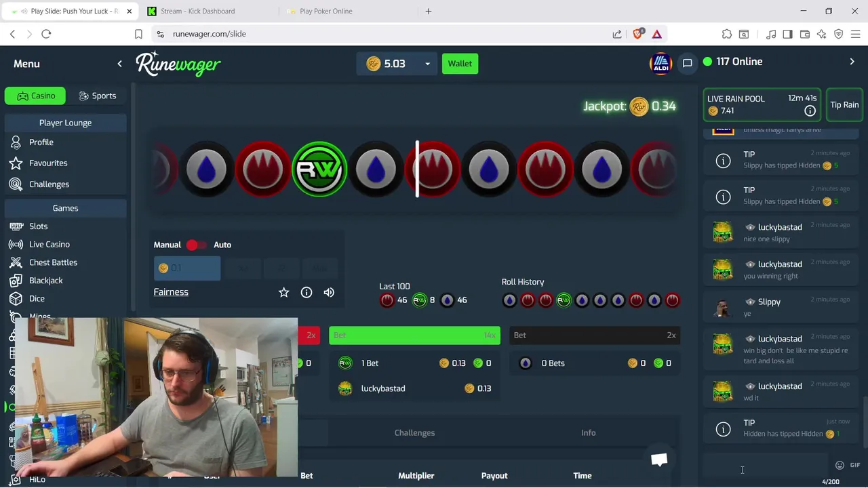Image resolution: width=868 pixels, height=488 pixels.
Task: Share this page from address bar
Action: tap(617, 34)
